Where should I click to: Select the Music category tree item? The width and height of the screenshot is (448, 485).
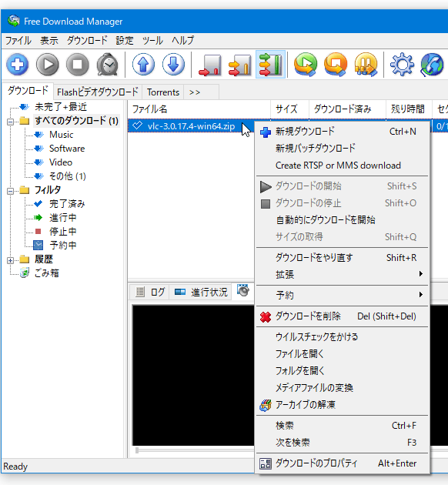(62, 135)
